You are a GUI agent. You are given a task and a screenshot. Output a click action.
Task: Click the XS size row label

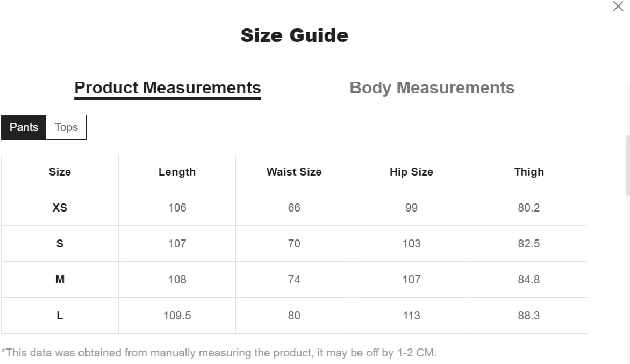pyautogui.click(x=60, y=208)
